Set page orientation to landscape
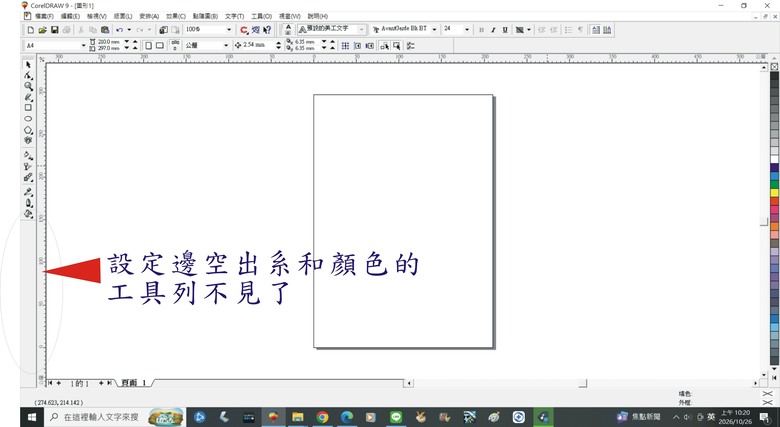Screen dimensions: 780x427 click(x=160, y=46)
